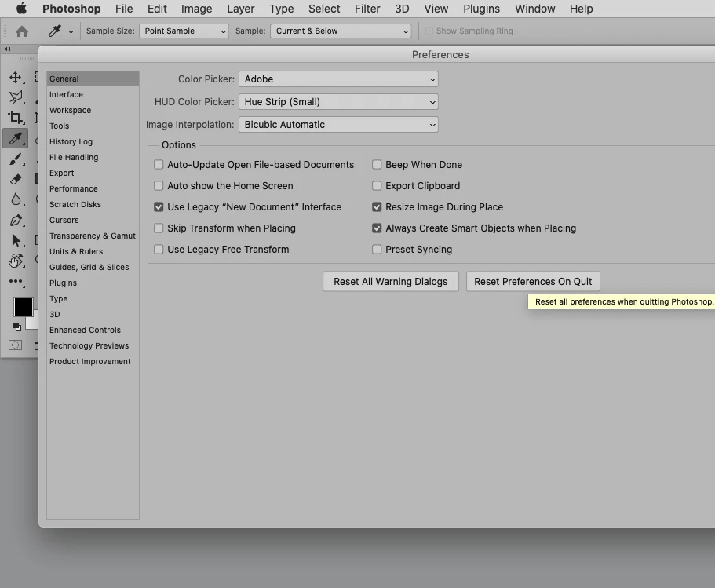
Task: Open the Select menu
Action: (x=324, y=9)
